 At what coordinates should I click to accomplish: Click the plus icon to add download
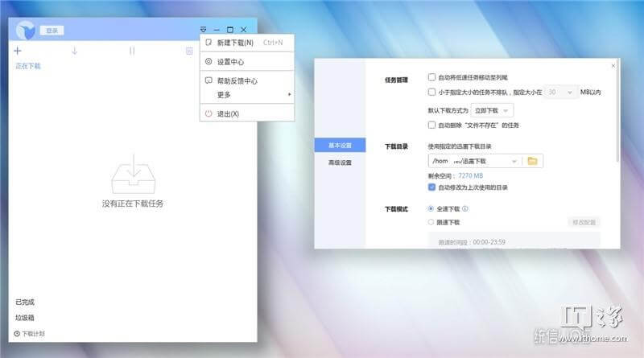(x=18, y=51)
